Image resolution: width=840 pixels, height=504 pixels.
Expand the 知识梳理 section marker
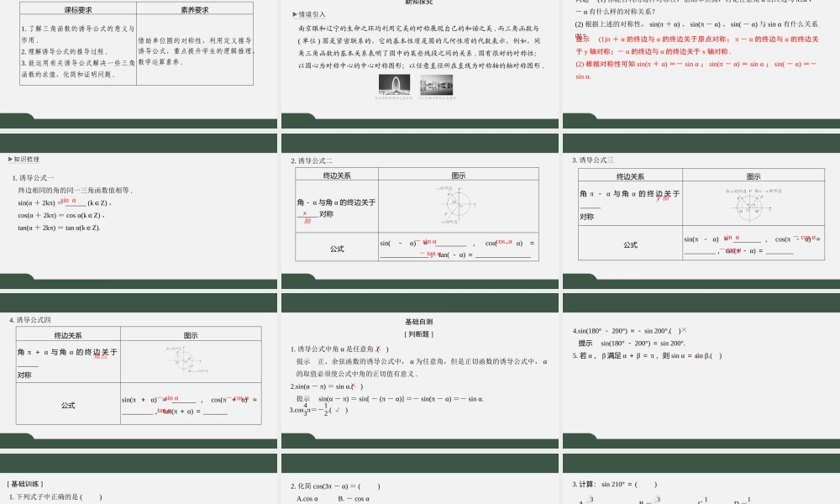8,159
